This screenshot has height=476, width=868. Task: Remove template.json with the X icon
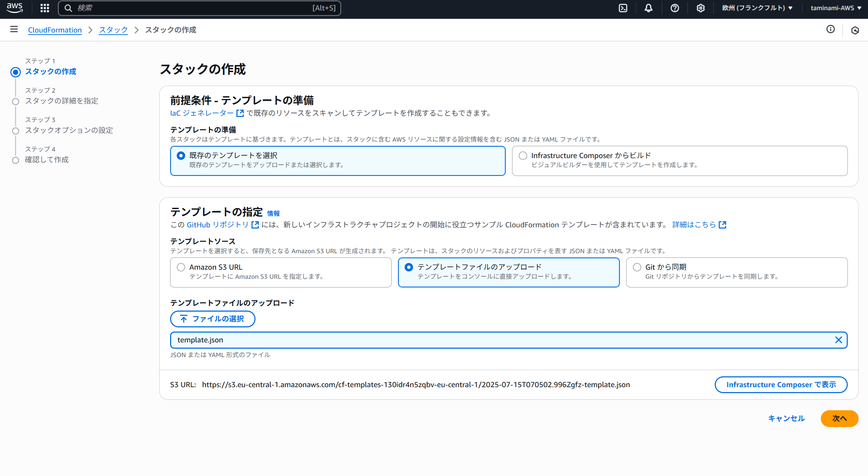coord(839,340)
